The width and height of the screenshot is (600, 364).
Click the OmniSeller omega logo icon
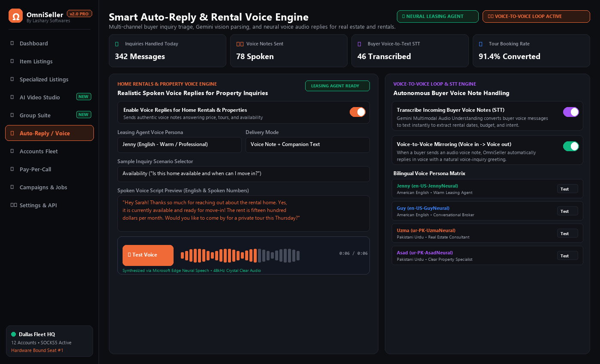click(16, 16)
